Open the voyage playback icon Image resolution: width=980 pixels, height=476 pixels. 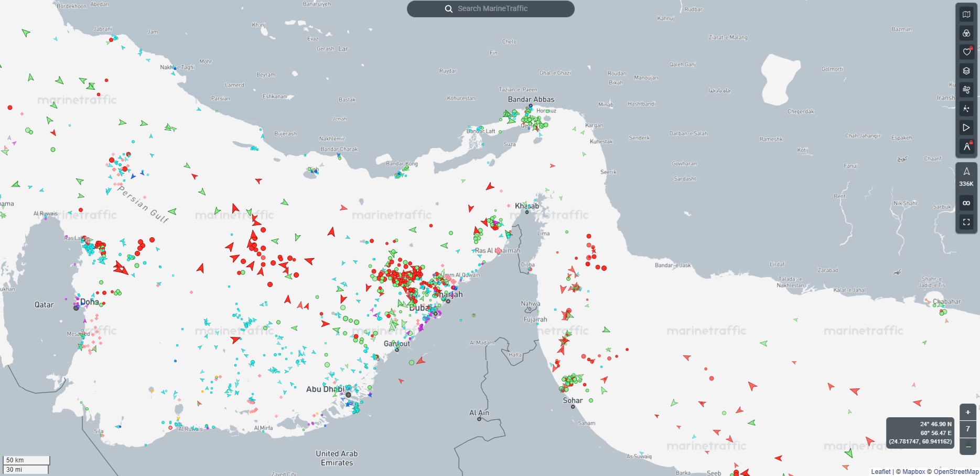[966, 127]
